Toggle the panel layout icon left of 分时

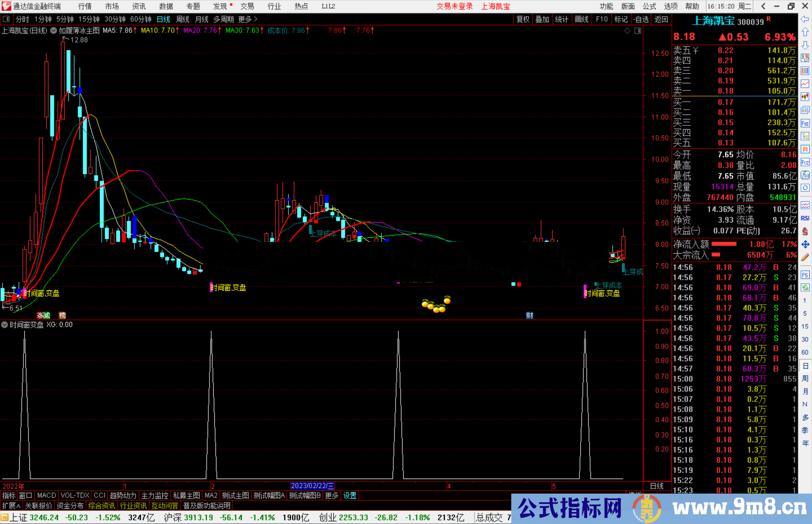6,19
